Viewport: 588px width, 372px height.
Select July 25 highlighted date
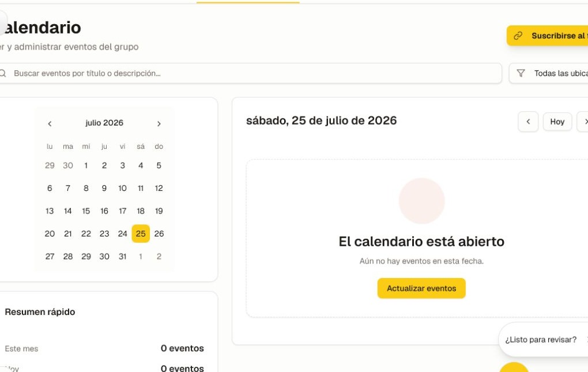click(x=141, y=234)
